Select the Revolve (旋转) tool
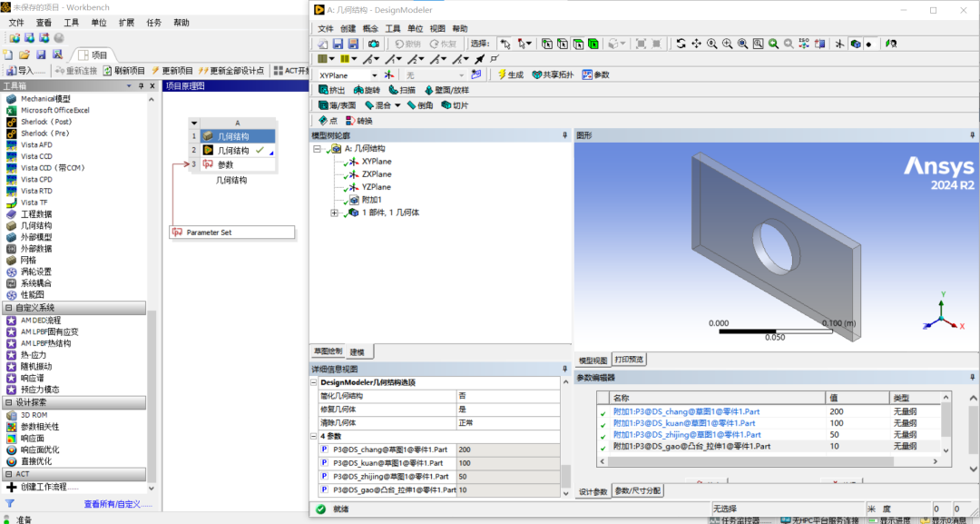Viewport: 980px width, 524px height. pos(367,90)
